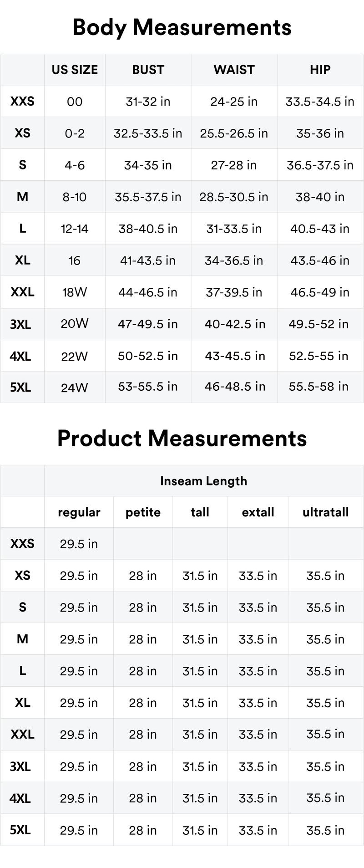Select the 12-14 US size cell
This screenshot has width=364, height=868.
click(x=75, y=229)
